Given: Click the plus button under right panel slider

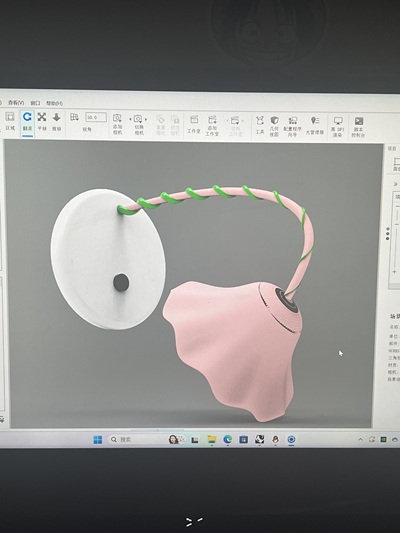Looking at the screenshot, I should (x=394, y=272).
